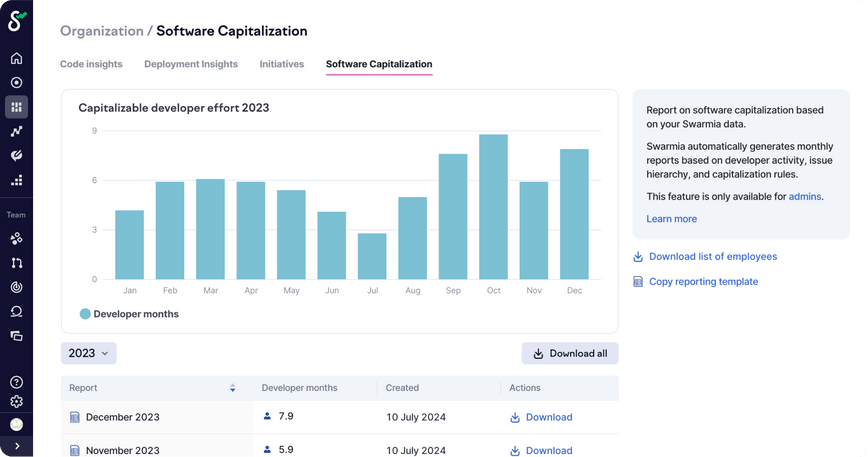Click the Actions column header

[525, 388]
